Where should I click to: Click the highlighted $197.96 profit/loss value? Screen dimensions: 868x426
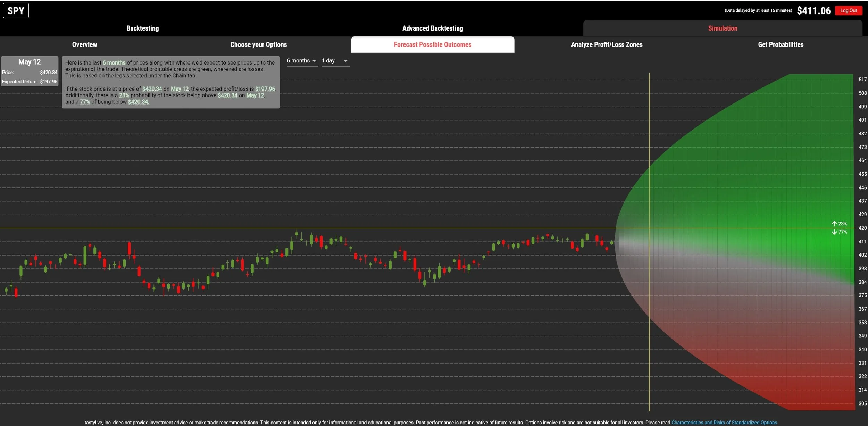click(265, 89)
